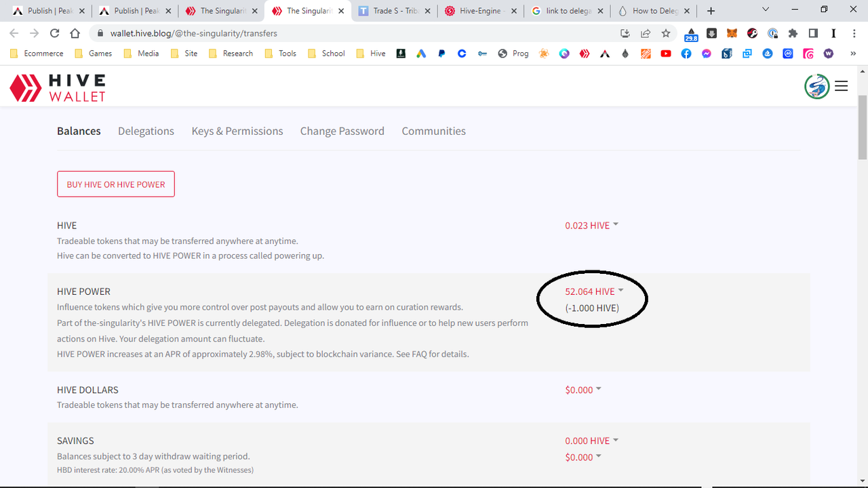Open the extension with the 29.8 badge
The height and width of the screenshot is (488, 868).
[x=691, y=34]
